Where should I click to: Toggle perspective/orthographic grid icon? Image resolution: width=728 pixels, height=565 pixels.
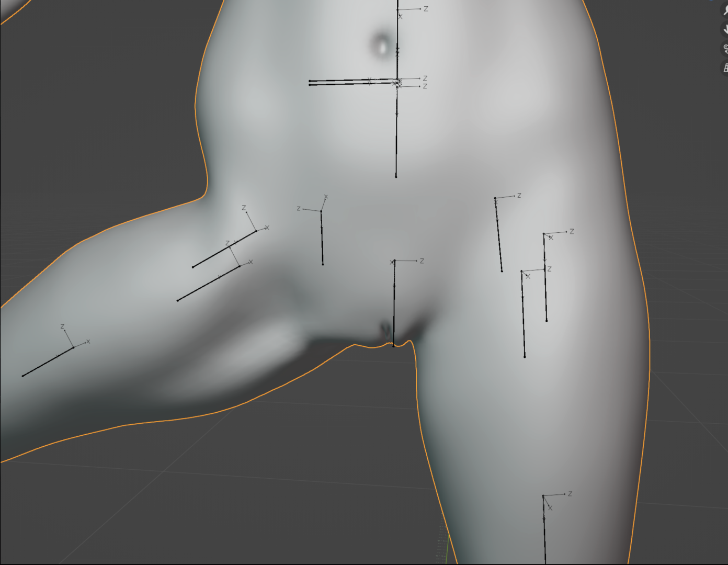coord(725,67)
